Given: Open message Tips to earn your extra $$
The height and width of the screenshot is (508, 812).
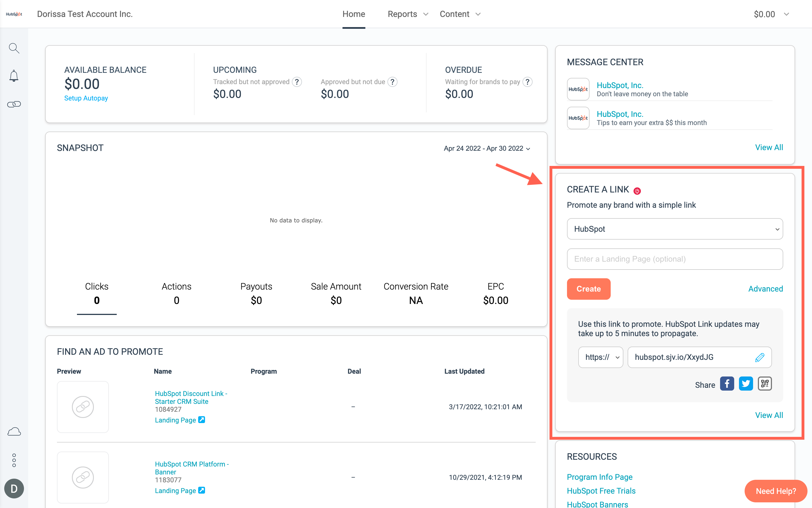Looking at the screenshot, I should [x=652, y=123].
